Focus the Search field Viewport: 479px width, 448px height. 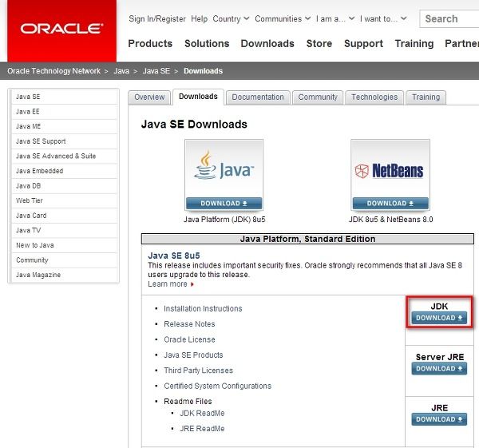coord(449,18)
